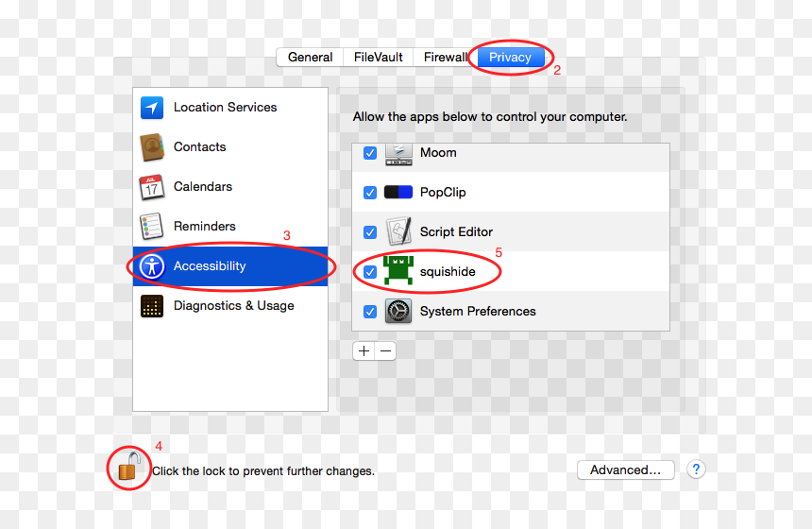
Task: Select the System Preferences app name
Action: point(478,312)
